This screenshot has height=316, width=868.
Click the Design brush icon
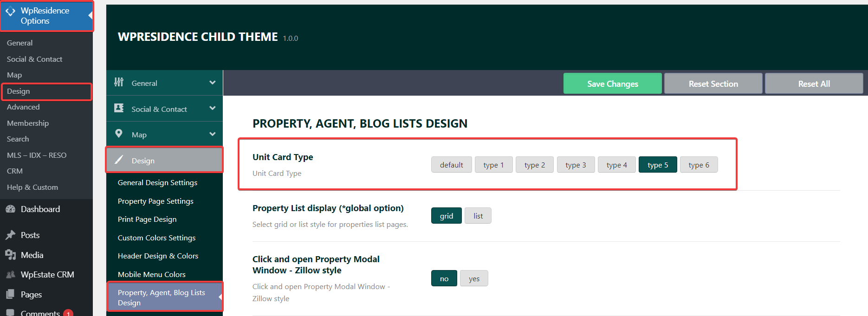pos(119,160)
